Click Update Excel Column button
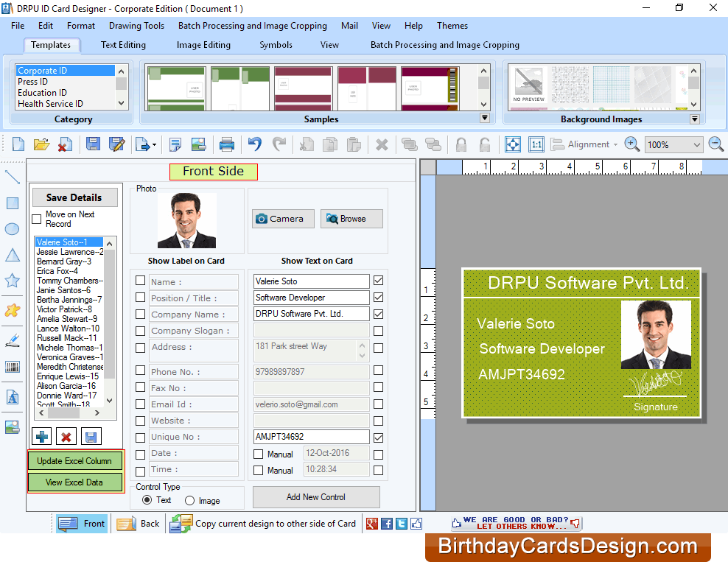 pos(74,461)
